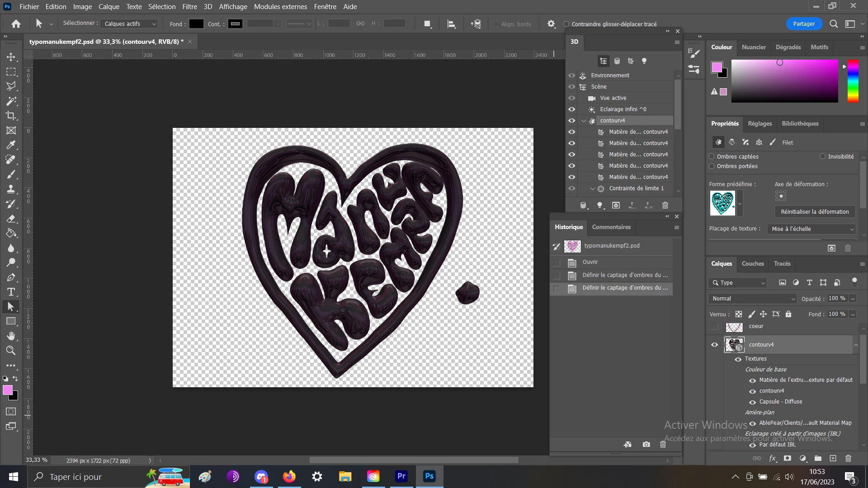Click the Partager button
Screen dimensions: 868x488
[x=803, y=24]
